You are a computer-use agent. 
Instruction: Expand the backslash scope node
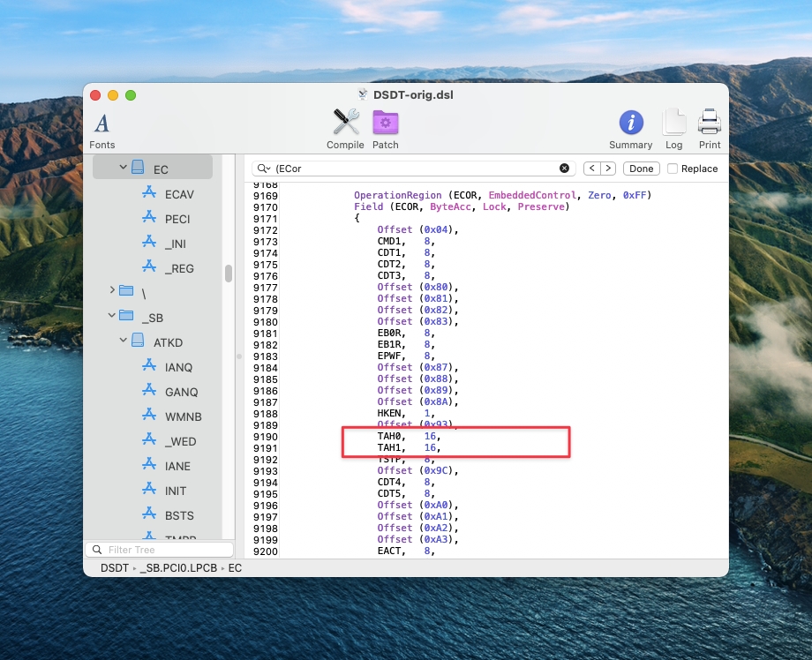[112, 290]
